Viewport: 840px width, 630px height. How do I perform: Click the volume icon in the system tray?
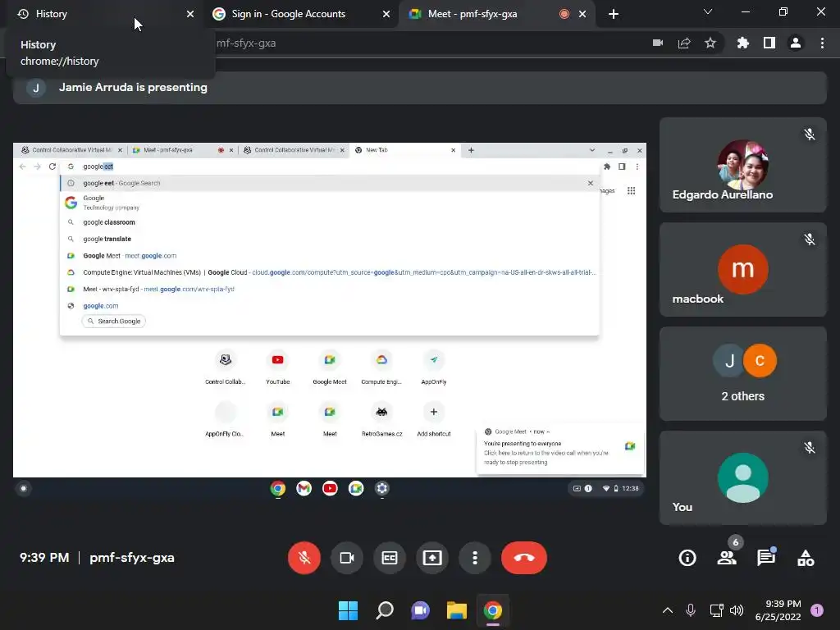(737, 610)
